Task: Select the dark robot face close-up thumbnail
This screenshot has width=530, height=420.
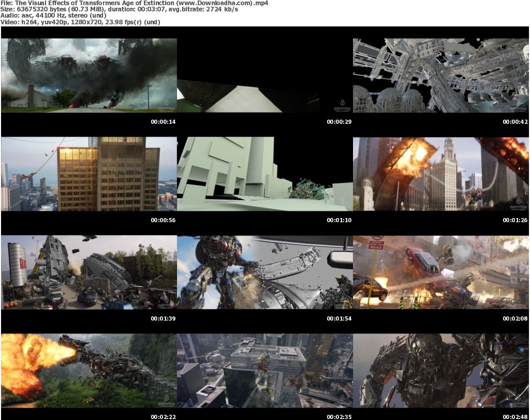Action: pyautogui.click(x=441, y=371)
